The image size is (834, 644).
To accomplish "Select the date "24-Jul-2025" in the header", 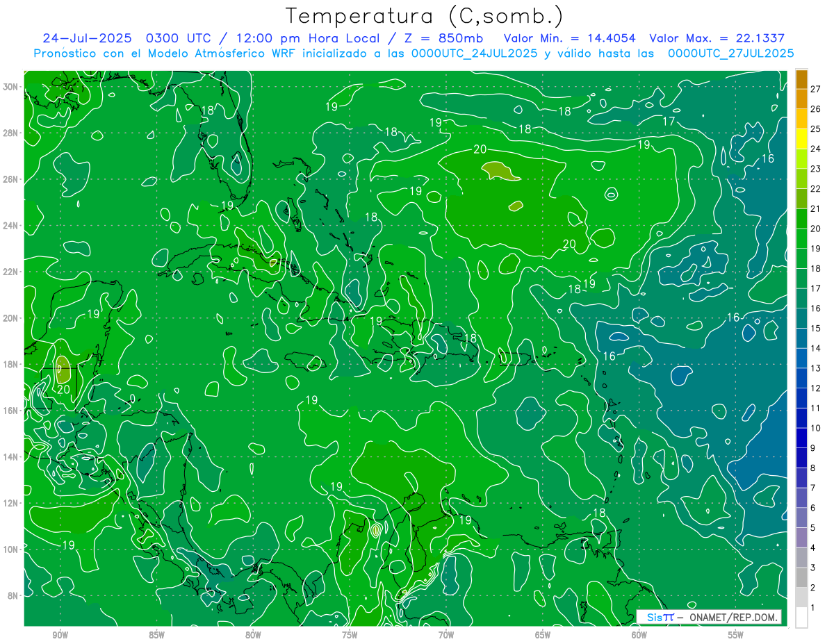I will point(88,38).
